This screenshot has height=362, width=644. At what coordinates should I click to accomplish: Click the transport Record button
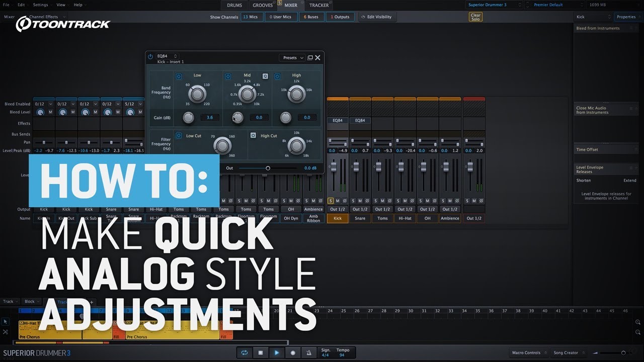(x=292, y=352)
